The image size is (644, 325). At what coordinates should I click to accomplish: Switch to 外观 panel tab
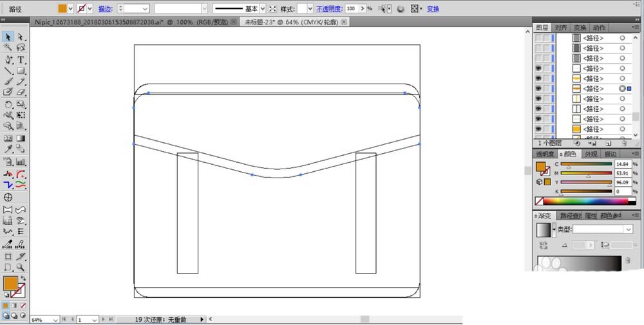(x=591, y=154)
